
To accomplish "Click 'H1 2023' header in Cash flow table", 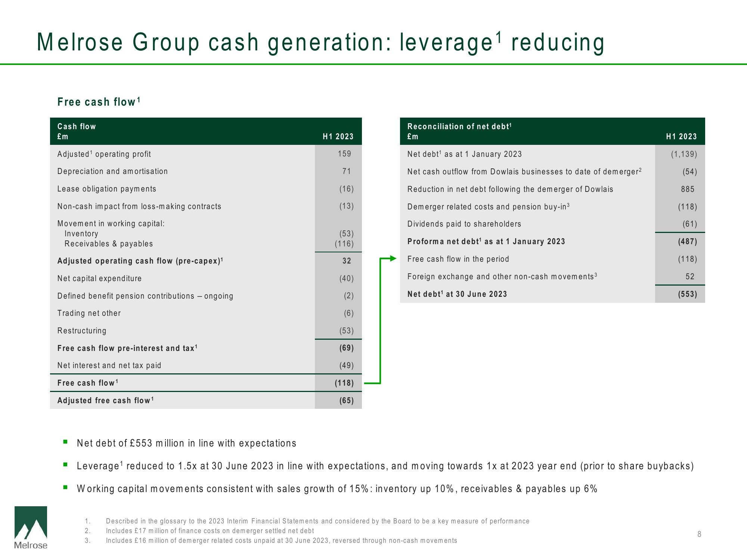I will [x=338, y=137].
